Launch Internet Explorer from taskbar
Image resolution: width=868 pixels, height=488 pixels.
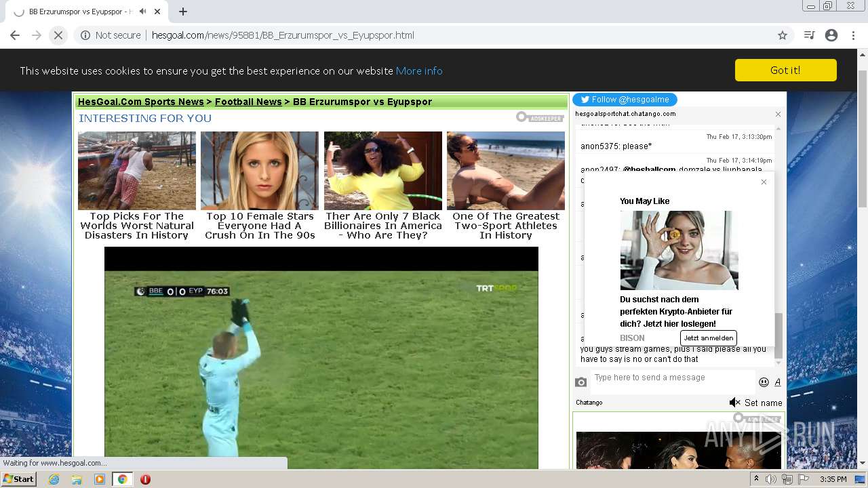(x=54, y=479)
